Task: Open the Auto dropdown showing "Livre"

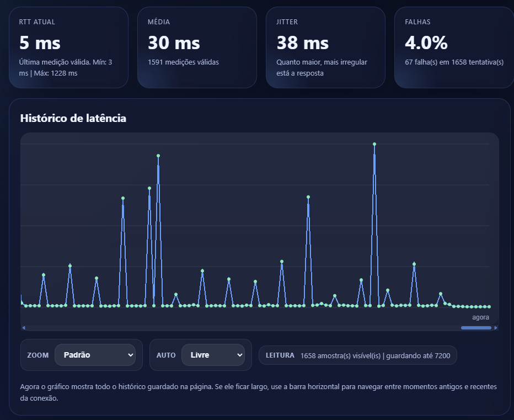Action: click(213, 355)
